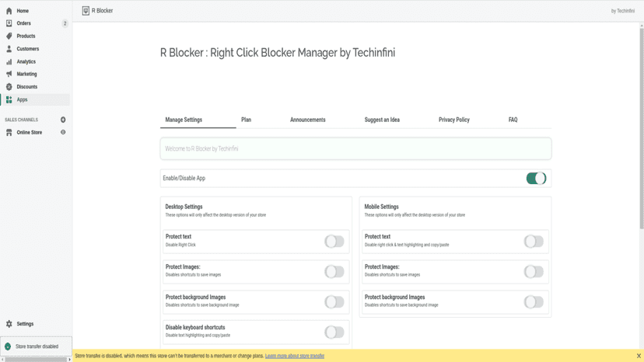Follow the Learn more about store transfer link
The width and height of the screenshot is (644, 362).
click(295, 356)
